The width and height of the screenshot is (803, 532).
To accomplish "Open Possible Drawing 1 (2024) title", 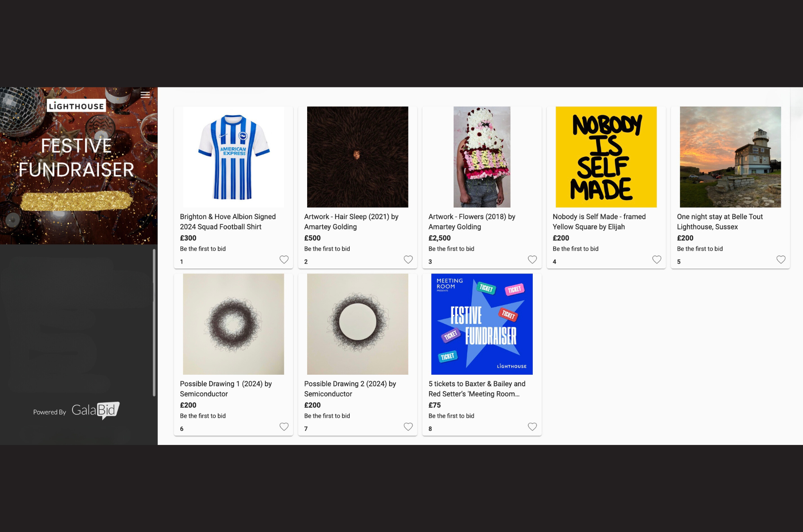I will 226,389.
